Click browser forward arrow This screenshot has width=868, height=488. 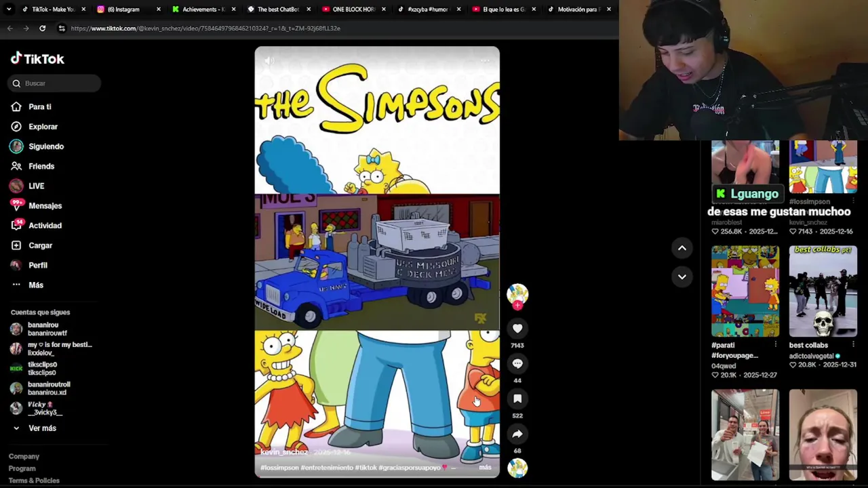pos(26,28)
